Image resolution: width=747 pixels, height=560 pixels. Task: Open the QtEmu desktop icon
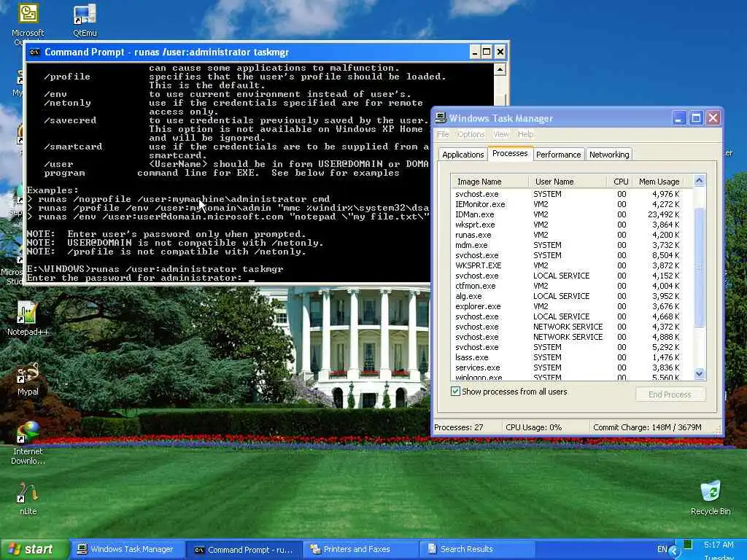pos(85,20)
